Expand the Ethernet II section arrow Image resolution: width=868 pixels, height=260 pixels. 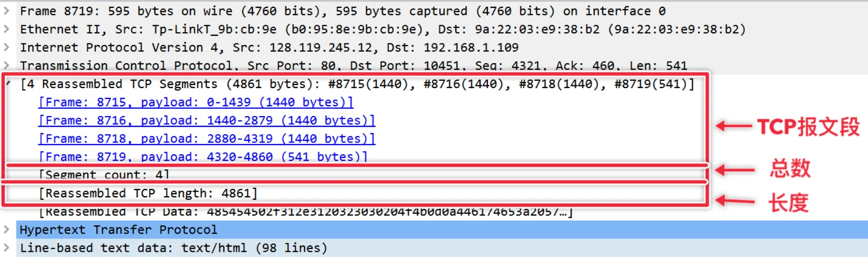[7, 29]
